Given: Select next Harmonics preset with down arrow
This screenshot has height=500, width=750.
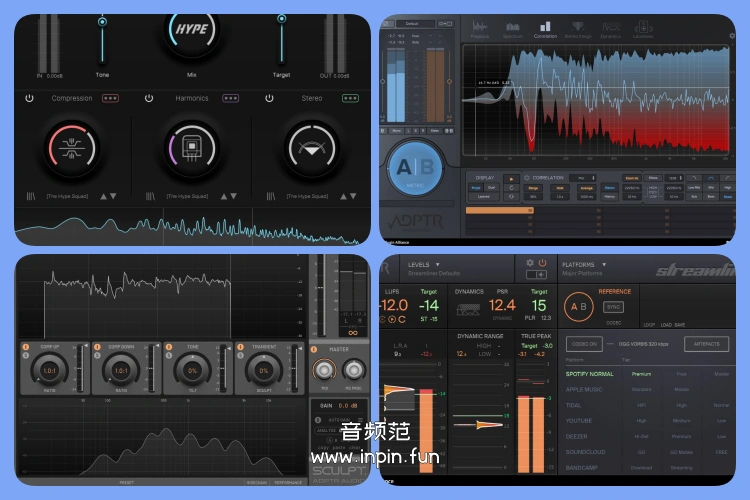Looking at the screenshot, I should tap(233, 196).
